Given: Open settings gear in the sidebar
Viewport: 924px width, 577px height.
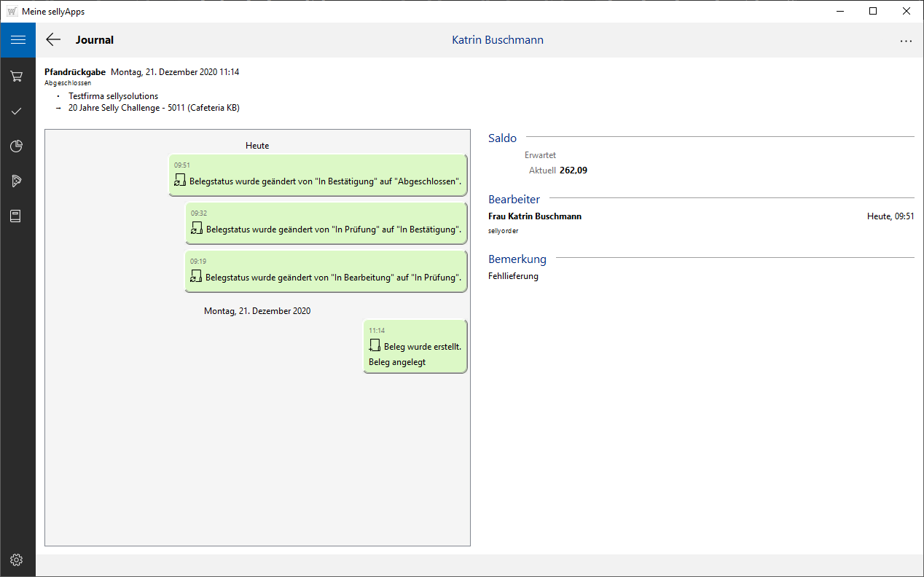Looking at the screenshot, I should (17, 560).
